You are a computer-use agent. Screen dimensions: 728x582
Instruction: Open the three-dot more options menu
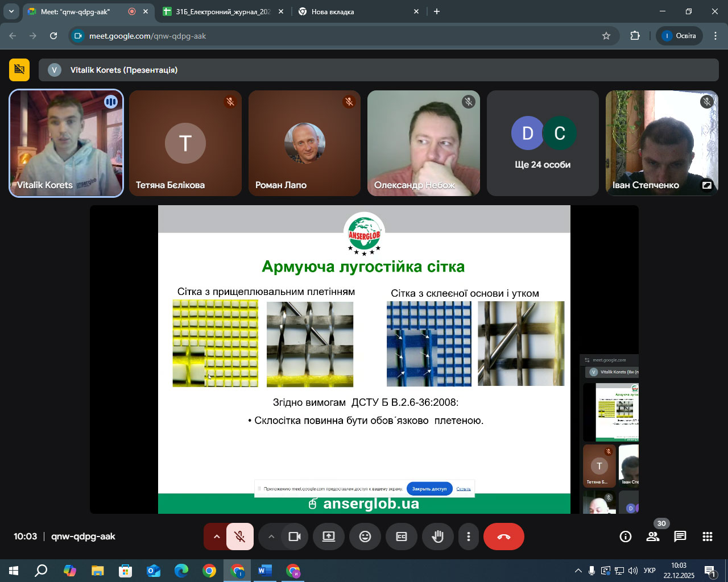(x=469, y=537)
